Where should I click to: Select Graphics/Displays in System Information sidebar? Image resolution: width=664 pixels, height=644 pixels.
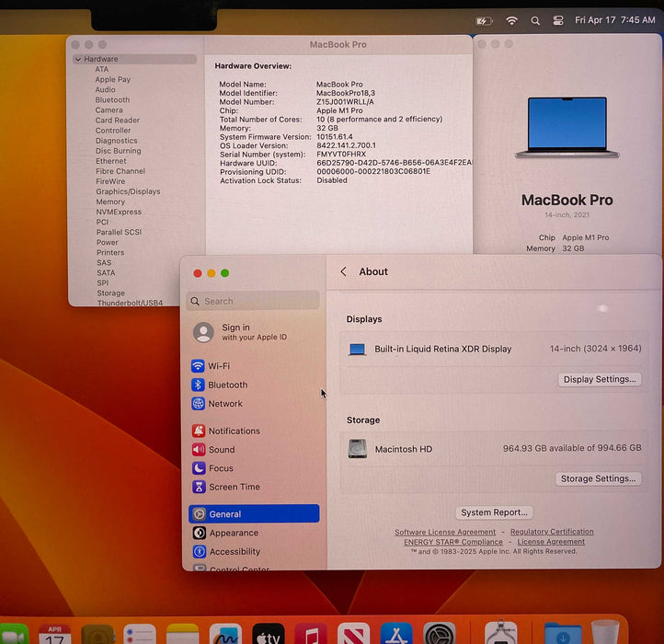point(128,191)
